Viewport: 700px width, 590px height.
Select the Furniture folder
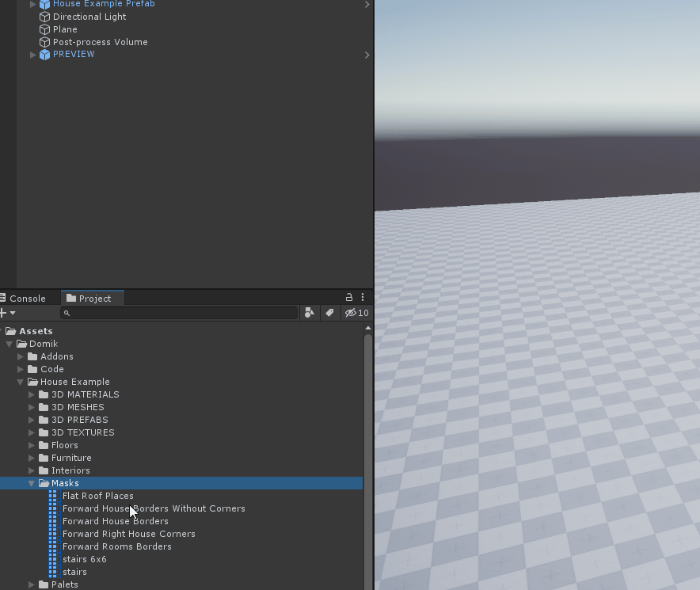(x=71, y=458)
